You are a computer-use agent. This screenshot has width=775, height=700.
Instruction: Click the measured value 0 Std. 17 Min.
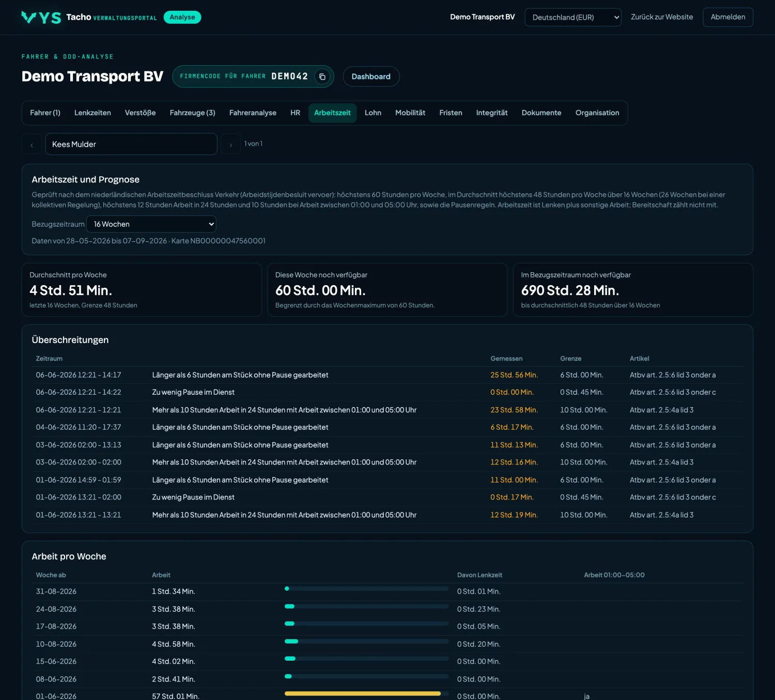pos(512,497)
